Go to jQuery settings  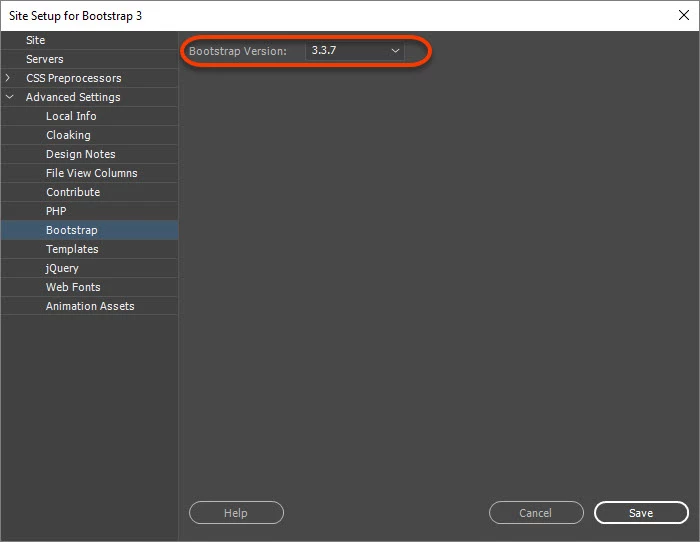tap(89, 268)
